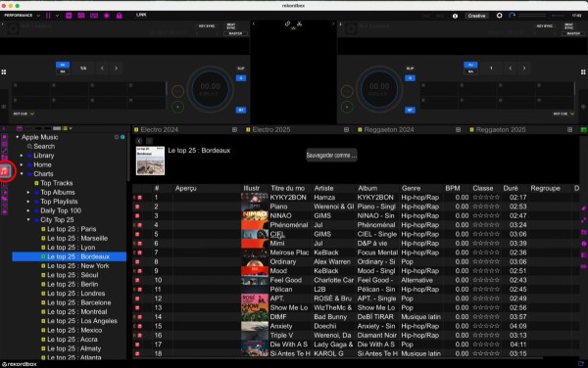Toggle left deck BEAT SYNC
This screenshot has width=588, height=368.
pos(231,26)
